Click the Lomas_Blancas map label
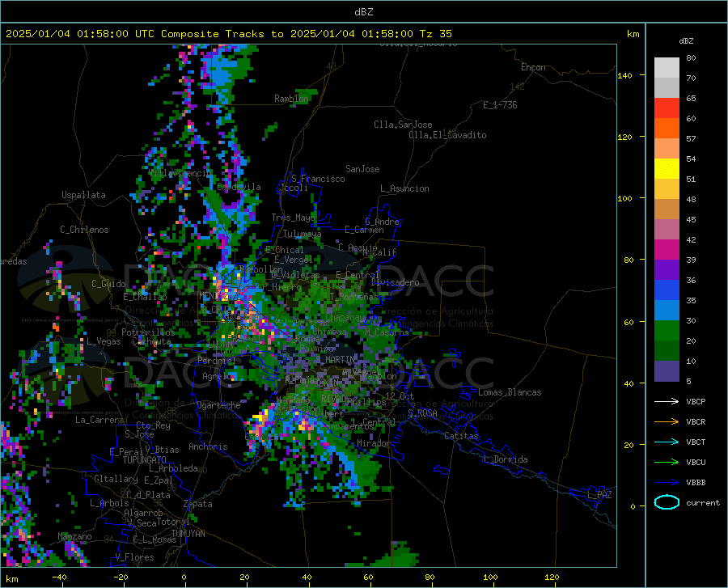The width and height of the screenshot is (728, 588). (510, 392)
